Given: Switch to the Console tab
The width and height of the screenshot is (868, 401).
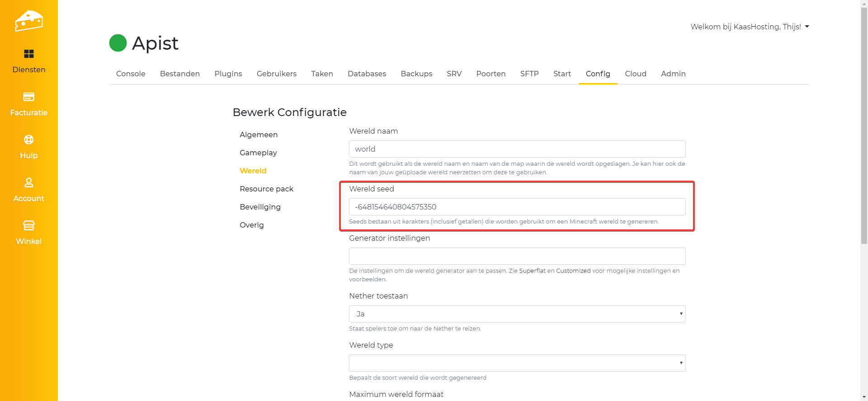Looking at the screenshot, I should [131, 74].
